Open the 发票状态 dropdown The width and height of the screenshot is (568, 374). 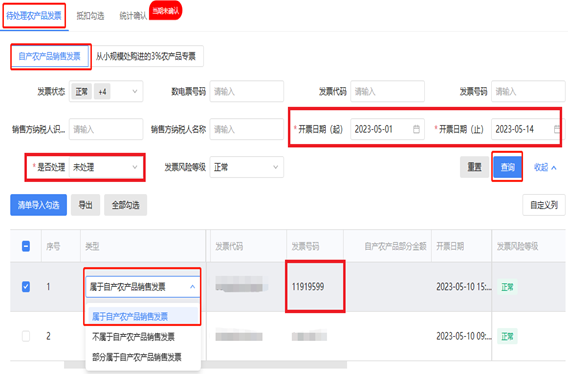pos(106,91)
